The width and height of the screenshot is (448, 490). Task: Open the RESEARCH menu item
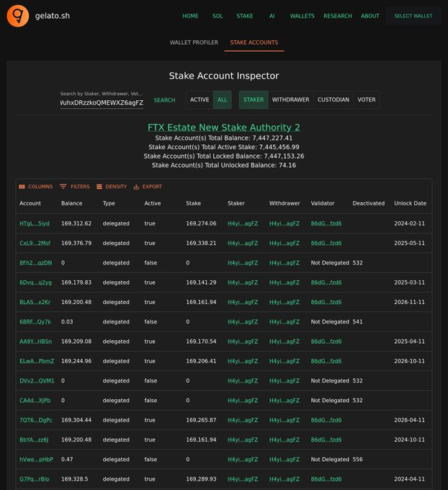337,16
